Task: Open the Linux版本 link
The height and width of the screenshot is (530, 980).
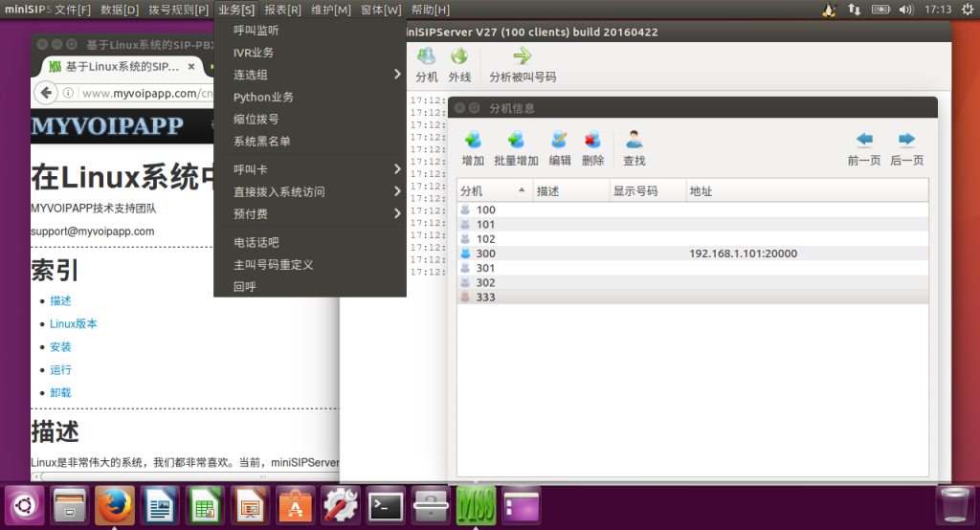Action: tap(74, 324)
